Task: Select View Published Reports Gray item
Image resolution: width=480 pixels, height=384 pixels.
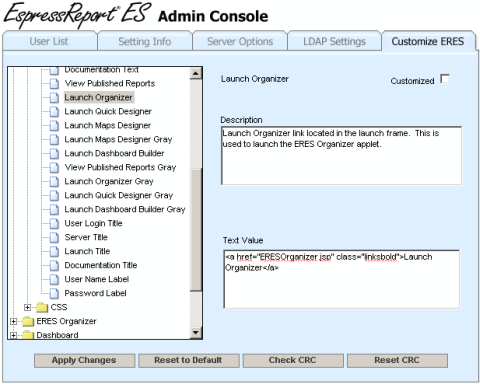Action: tap(120, 167)
